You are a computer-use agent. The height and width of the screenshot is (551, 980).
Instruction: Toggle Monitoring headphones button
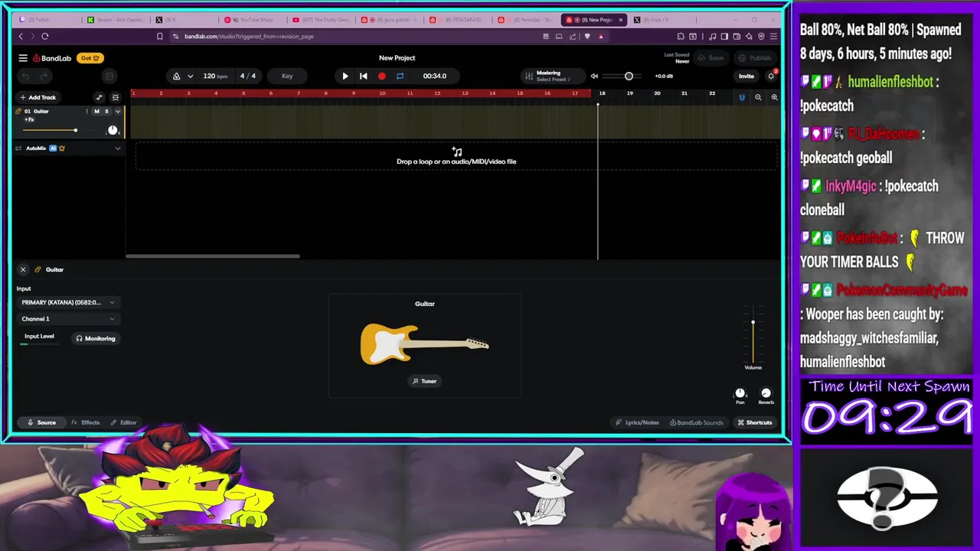coord(95,338)
